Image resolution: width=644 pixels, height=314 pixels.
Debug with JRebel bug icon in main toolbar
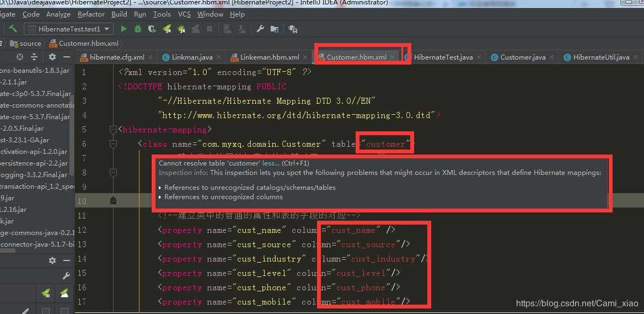point(181,29)
